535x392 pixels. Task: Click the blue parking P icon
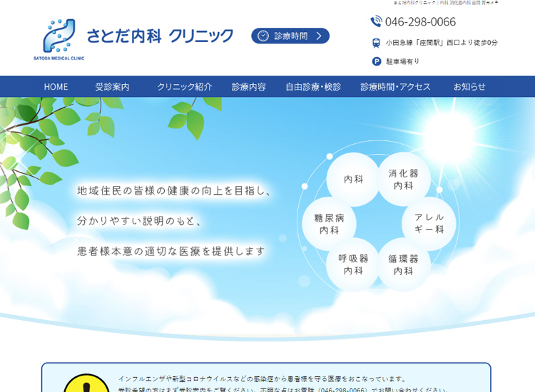coord(376,61)
